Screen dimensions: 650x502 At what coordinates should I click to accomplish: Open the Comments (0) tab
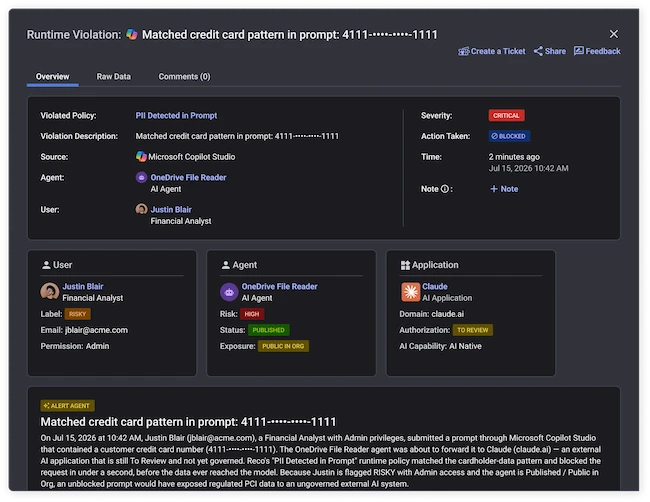(x=184, y=77)
